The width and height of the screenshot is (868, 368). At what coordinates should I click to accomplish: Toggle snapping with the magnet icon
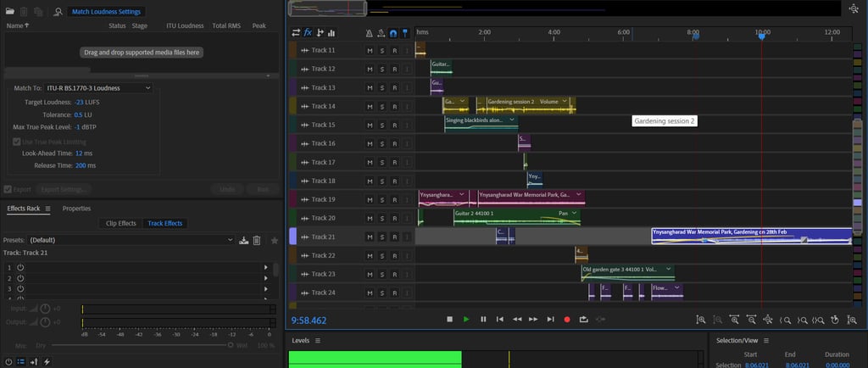click(x=393, y=32)
